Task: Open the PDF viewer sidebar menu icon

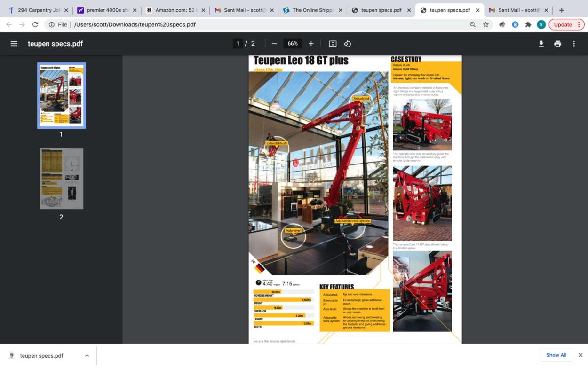Action: [14, 44]
